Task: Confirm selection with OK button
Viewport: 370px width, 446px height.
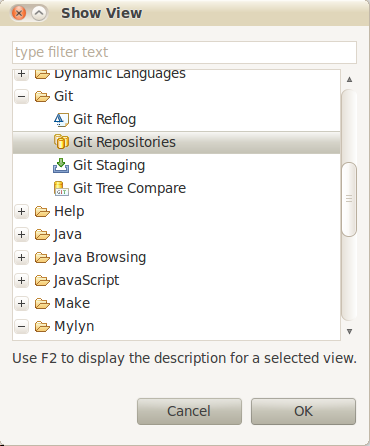Action: (x=303, y=411)
